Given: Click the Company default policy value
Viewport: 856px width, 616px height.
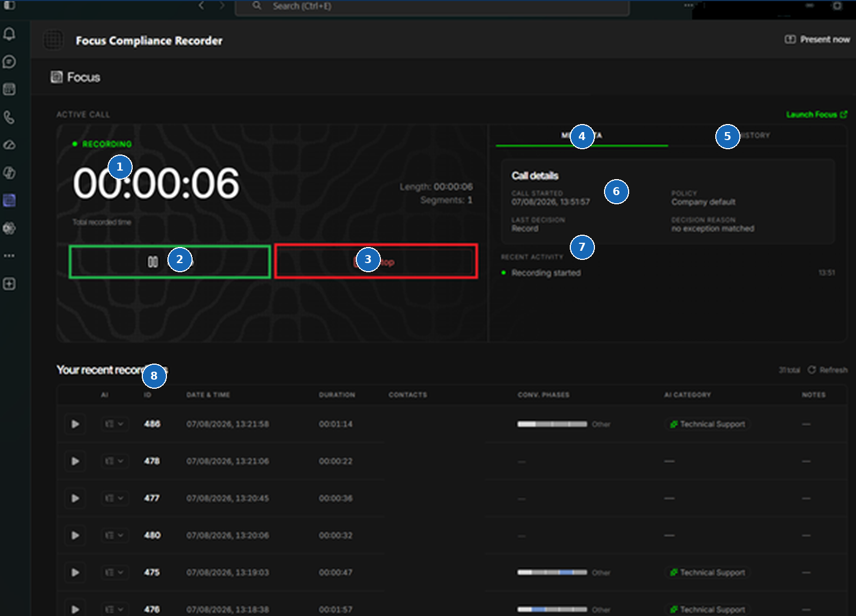Looking at the screenshot, I should tap(704, 202).
